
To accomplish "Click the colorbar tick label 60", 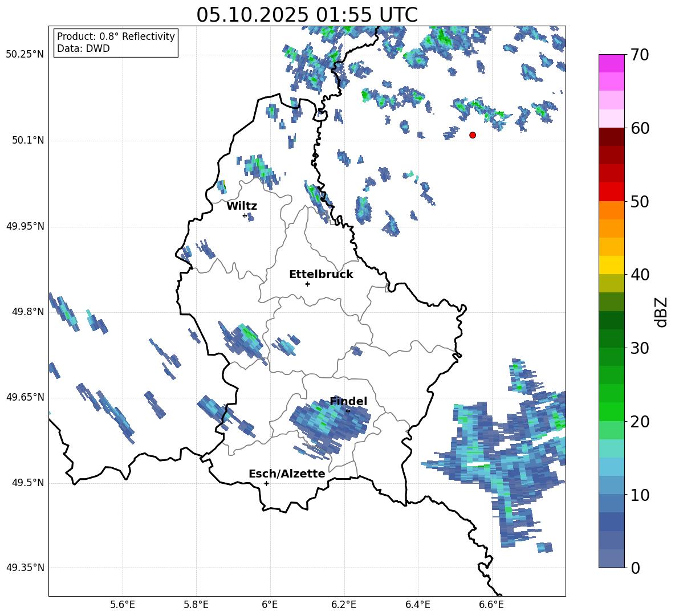I will (x=640, y=128).
